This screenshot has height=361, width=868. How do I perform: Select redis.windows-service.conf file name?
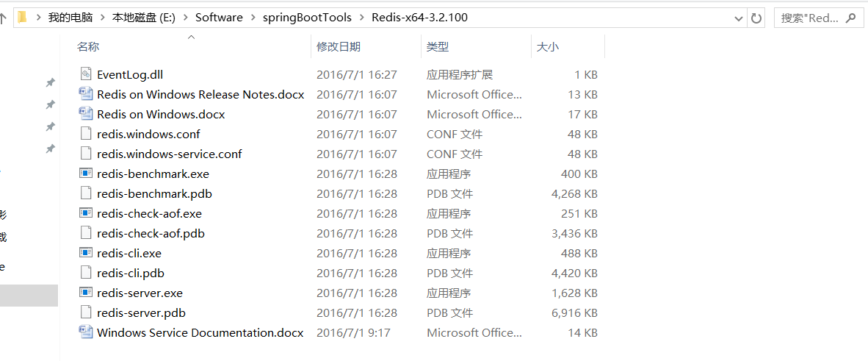pos(170,154)
